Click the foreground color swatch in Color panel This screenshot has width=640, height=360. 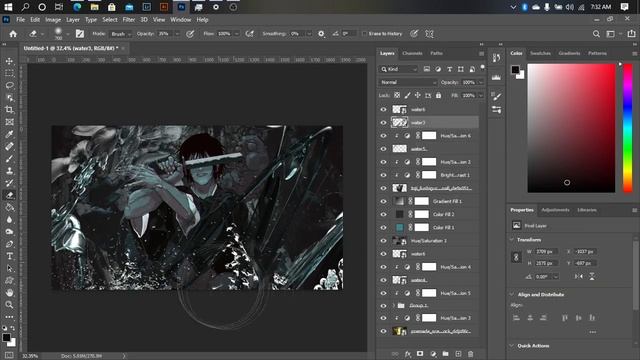point(516,70)
